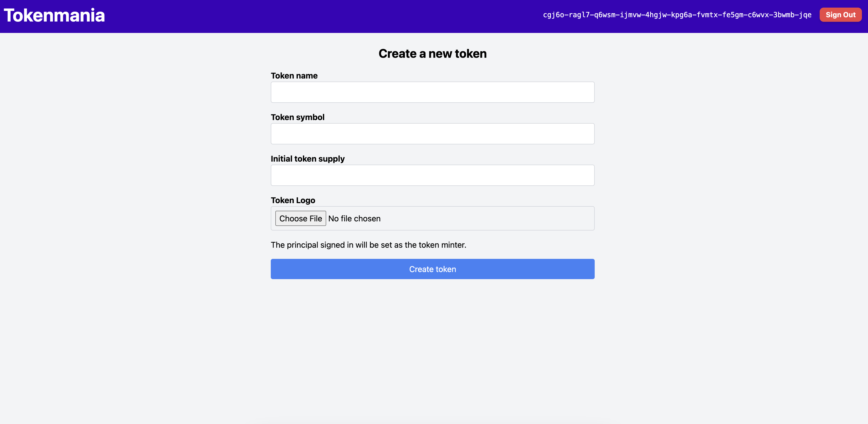Viewport: 868px width, 424px height.
Task: Select the principal ID text in the header
Action: (677, 14)
